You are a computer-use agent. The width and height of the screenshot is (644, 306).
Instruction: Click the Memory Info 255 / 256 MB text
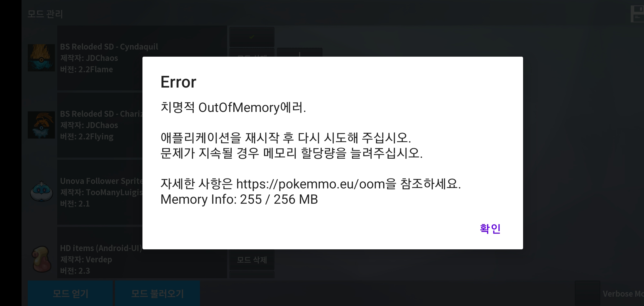click(239, 199)
